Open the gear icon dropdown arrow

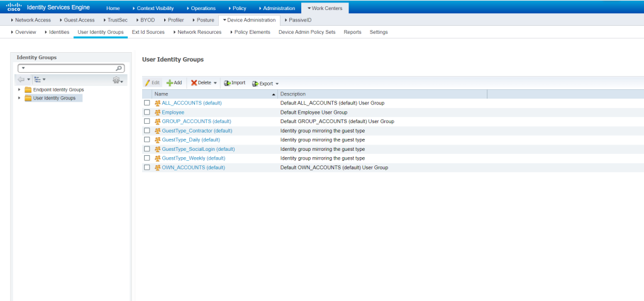click(x=122, y=82)
